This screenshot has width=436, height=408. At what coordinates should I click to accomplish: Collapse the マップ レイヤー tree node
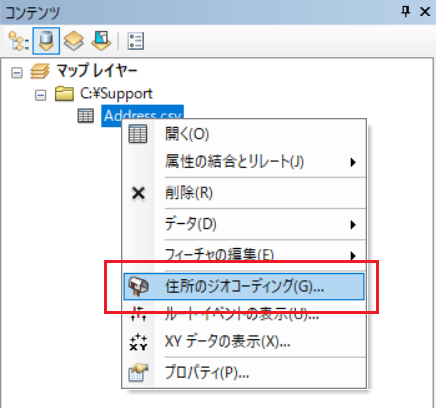(17, 72)
